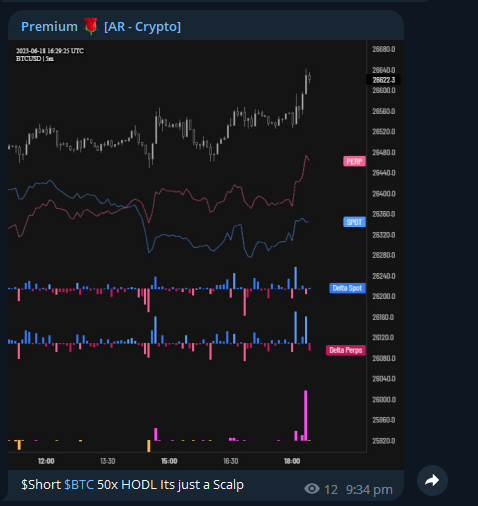Screen dimensions: 478x506
Task: Click the SPOT label on chart
Action: 354,222
